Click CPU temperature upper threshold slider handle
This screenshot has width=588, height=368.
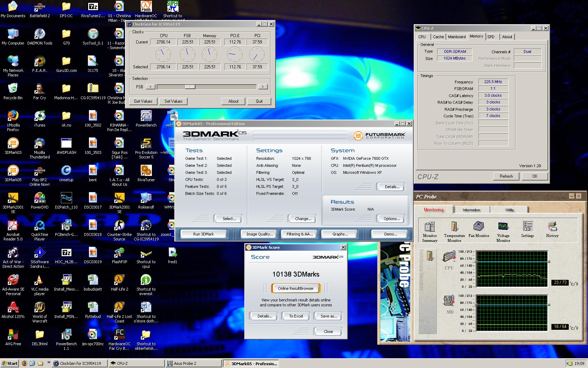549,262
